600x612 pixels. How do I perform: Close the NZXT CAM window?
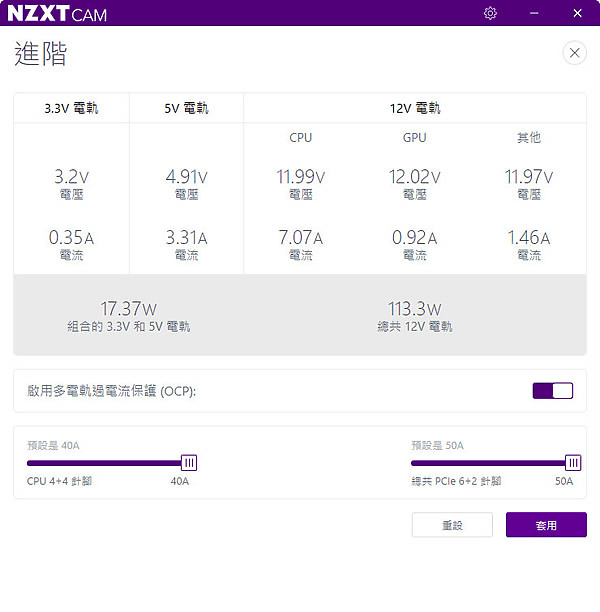[x=577, y=13]
